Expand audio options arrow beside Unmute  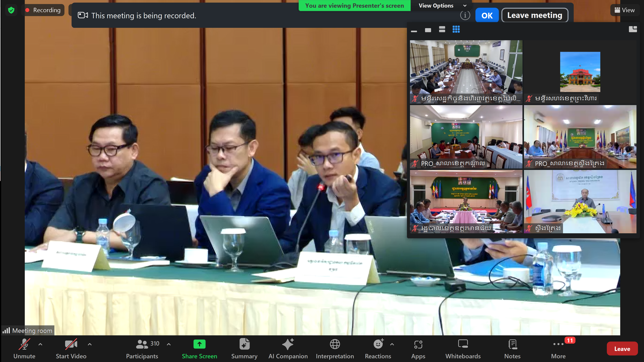tap(40, 344)
